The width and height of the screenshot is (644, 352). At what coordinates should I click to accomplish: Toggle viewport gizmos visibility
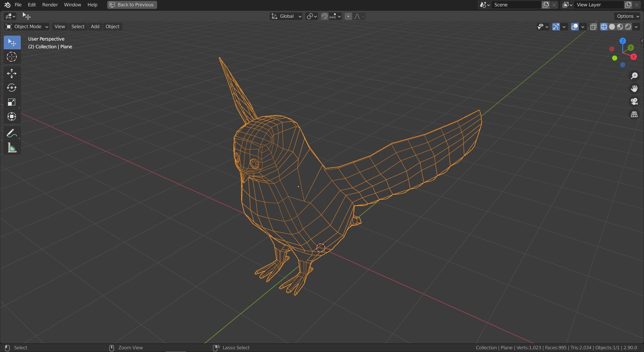coord(556,27)
